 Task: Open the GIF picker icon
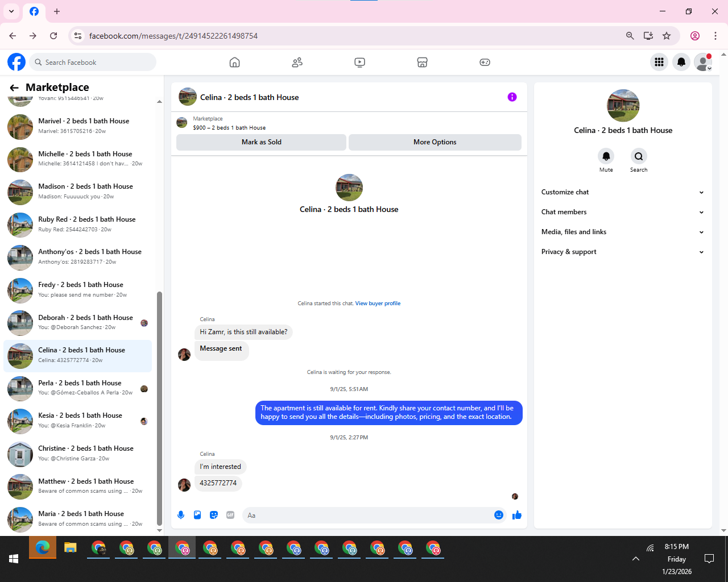230,515
